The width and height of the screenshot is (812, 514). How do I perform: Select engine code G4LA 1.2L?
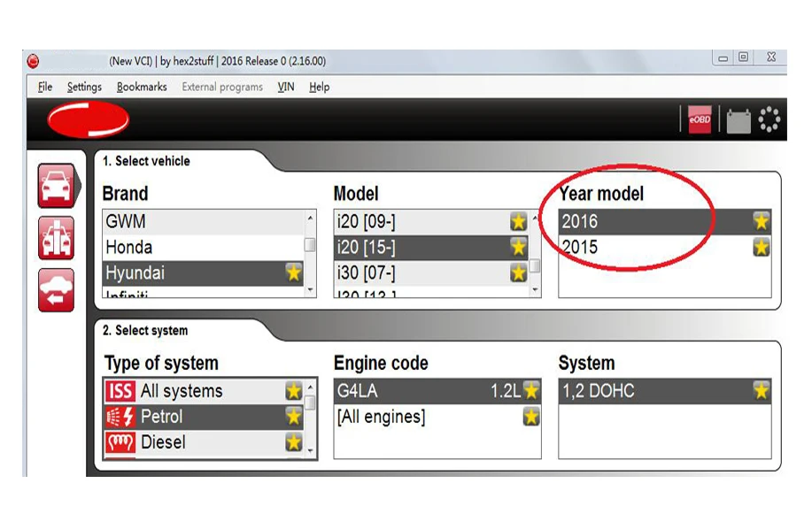[437, 391]
